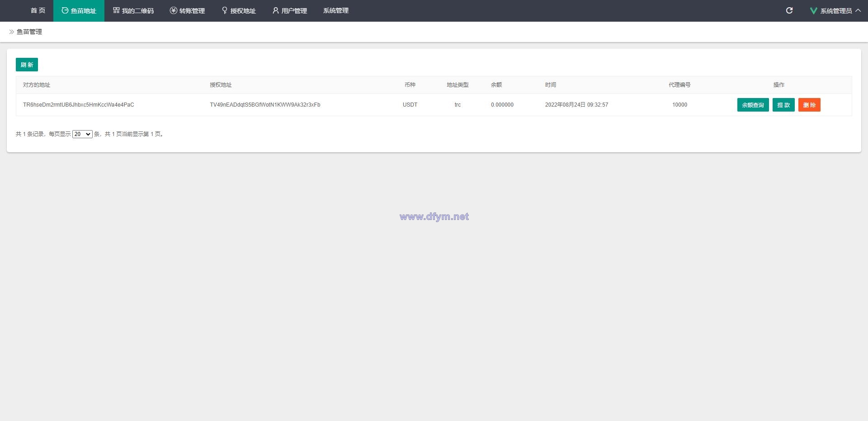Collapse the 系统管理员 dropdown arrow
Viewport: 868px width, 421px height.
coord(858,10)
